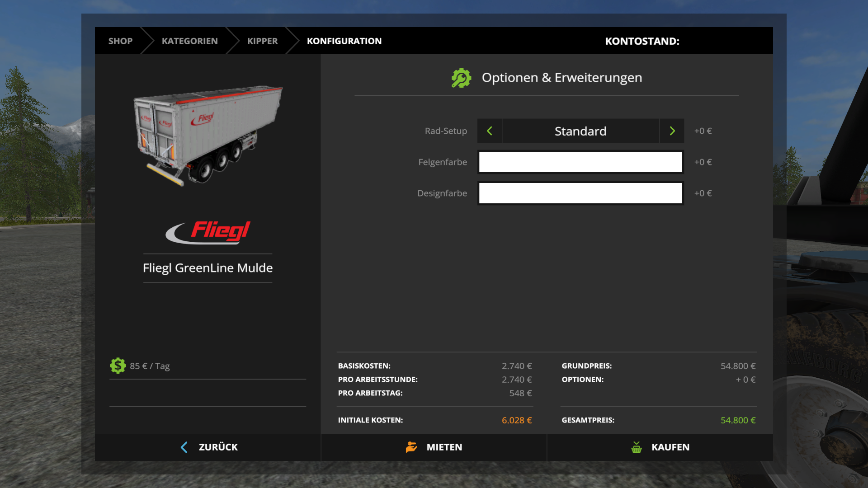The height and width of the screenshot is (488, 868).
Task: Go to the Kategorien breadcrumb
Action: click(x=190, y=41)
